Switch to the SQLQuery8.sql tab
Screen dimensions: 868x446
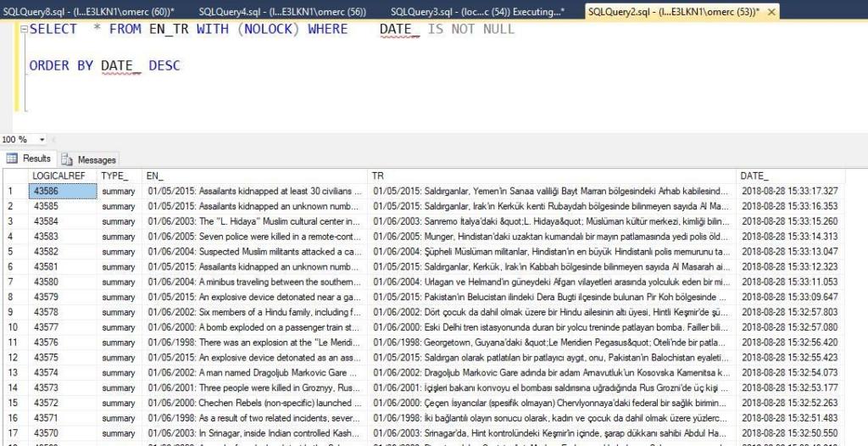[x=91, y=11]
